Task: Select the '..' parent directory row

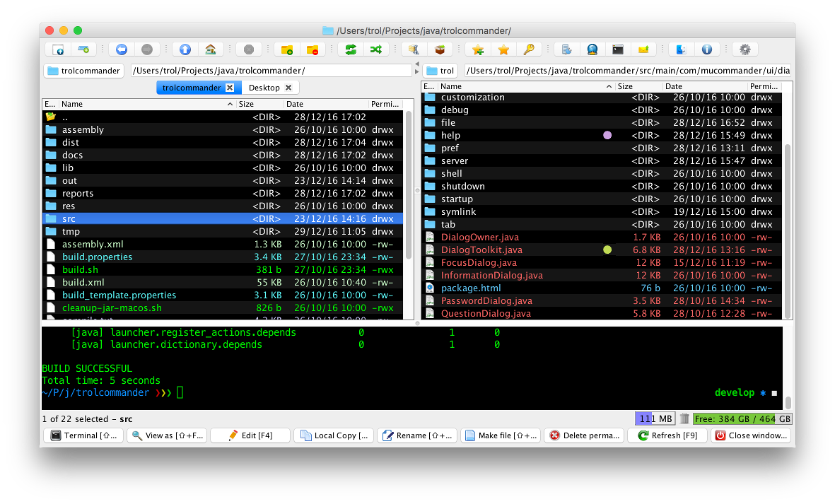Action: 222,117
